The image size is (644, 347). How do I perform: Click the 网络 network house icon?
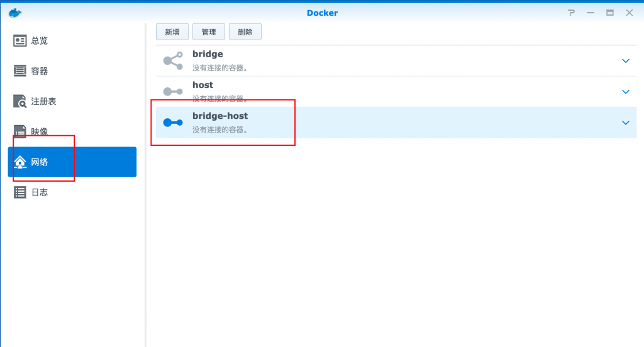pos(19,162)
